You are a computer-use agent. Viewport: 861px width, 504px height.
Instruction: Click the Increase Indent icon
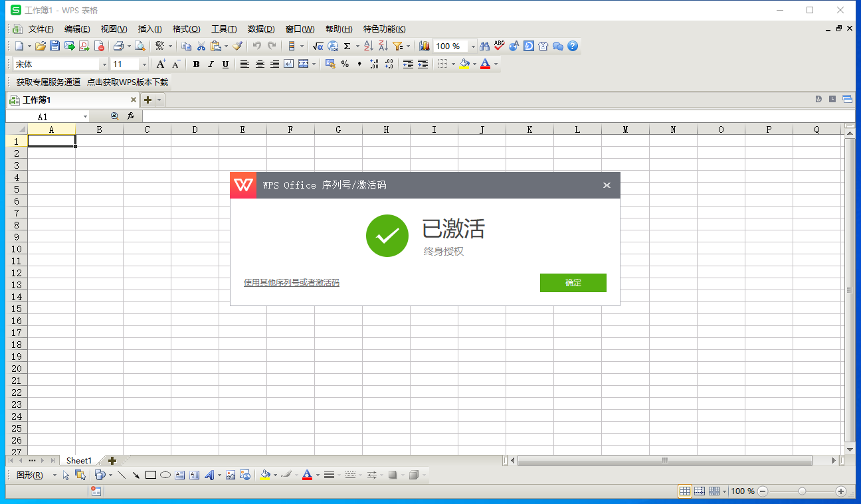pos(423,64)
